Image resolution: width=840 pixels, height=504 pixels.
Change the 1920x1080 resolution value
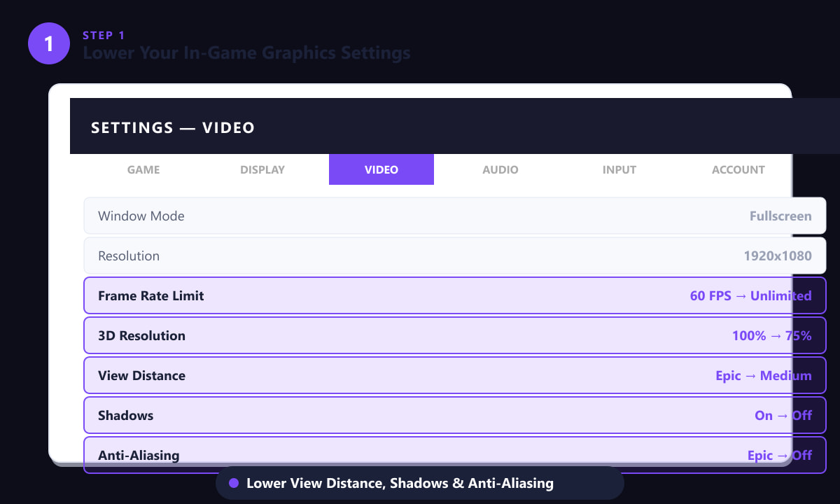(x=778, y=255)
